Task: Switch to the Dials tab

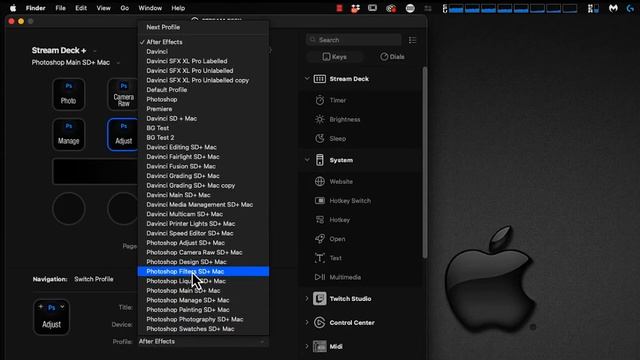Action: click(x=392, y=57)
